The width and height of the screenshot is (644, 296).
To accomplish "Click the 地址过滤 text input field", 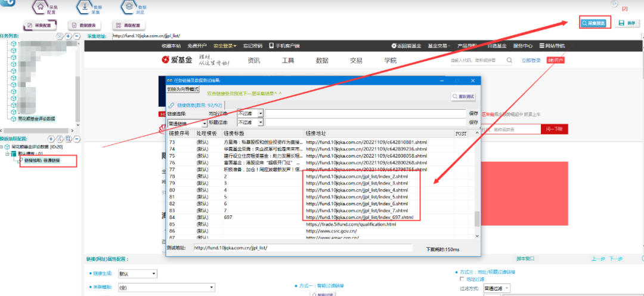I will [x=366, y=113].
